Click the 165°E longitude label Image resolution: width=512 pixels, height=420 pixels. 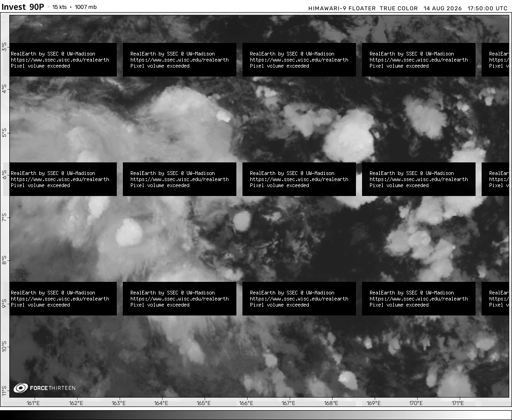point(203,403)
